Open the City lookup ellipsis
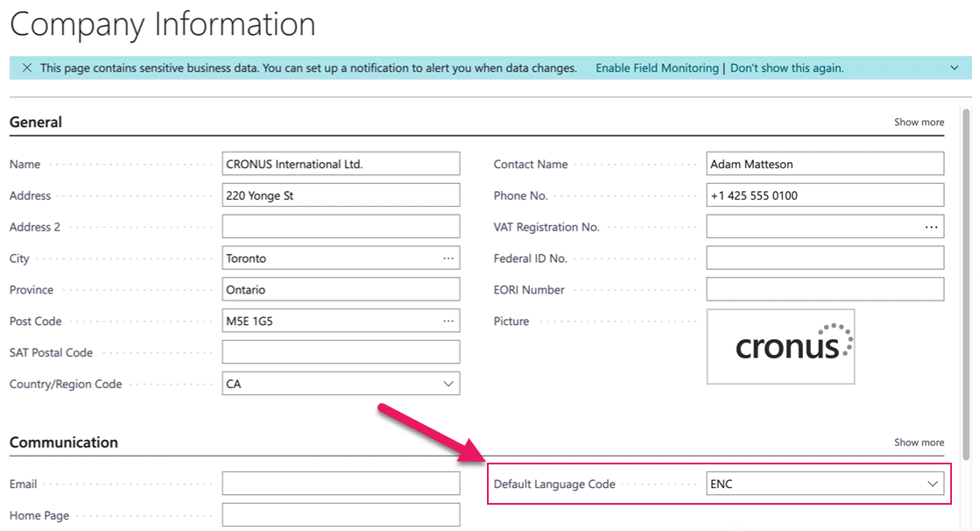Image resolution: width=980 pixels, height=531 pixels. pos(449,258)
